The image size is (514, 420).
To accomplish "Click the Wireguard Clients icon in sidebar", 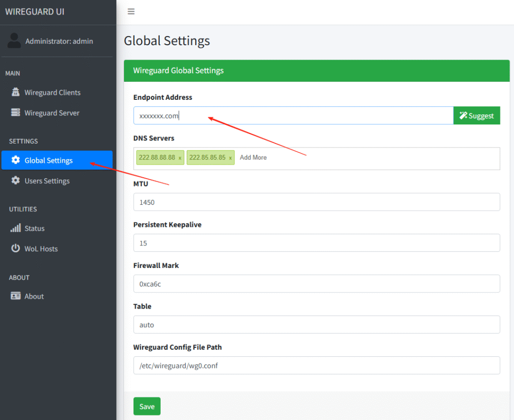I will tap(16, 92).
